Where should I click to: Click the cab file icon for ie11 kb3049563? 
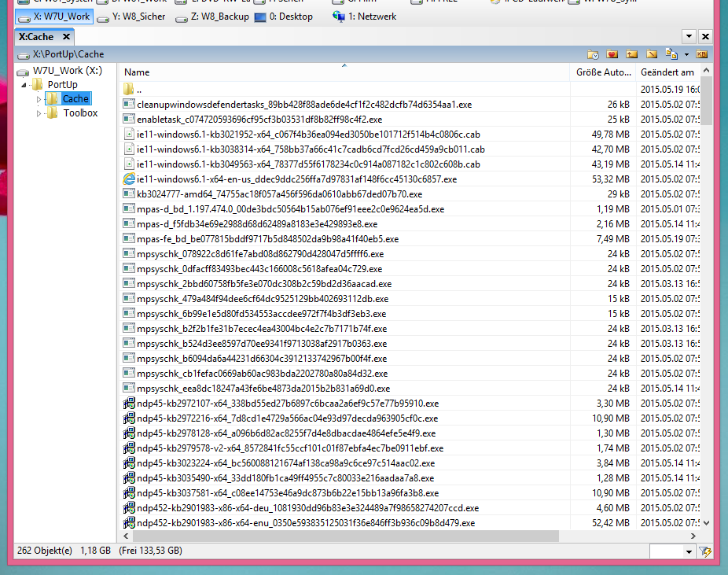tap(129, 164)
